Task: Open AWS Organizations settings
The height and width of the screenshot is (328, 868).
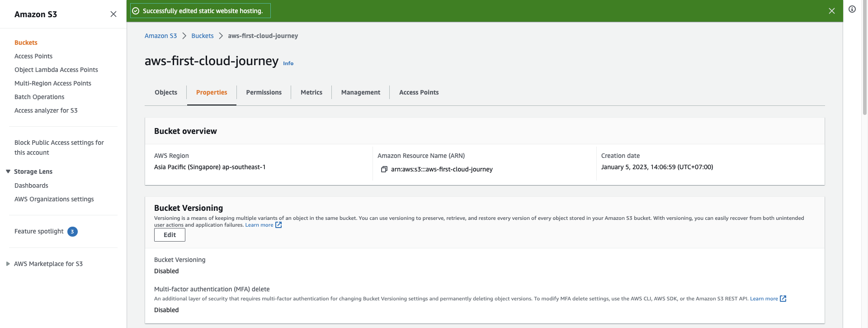Action: pos(54,199)
